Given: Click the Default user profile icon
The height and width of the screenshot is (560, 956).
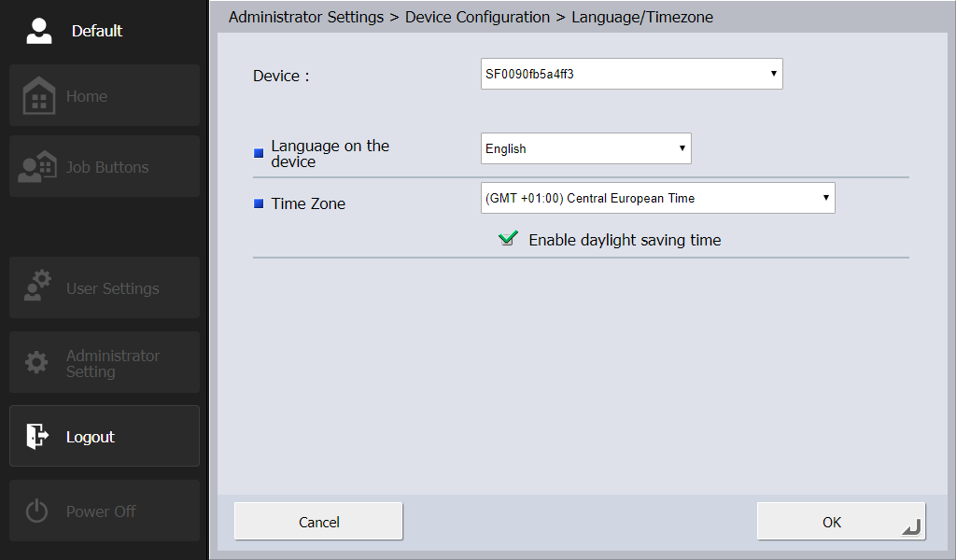Looking at the screenshot, I should pyautogui.click(x=39, y=31).
